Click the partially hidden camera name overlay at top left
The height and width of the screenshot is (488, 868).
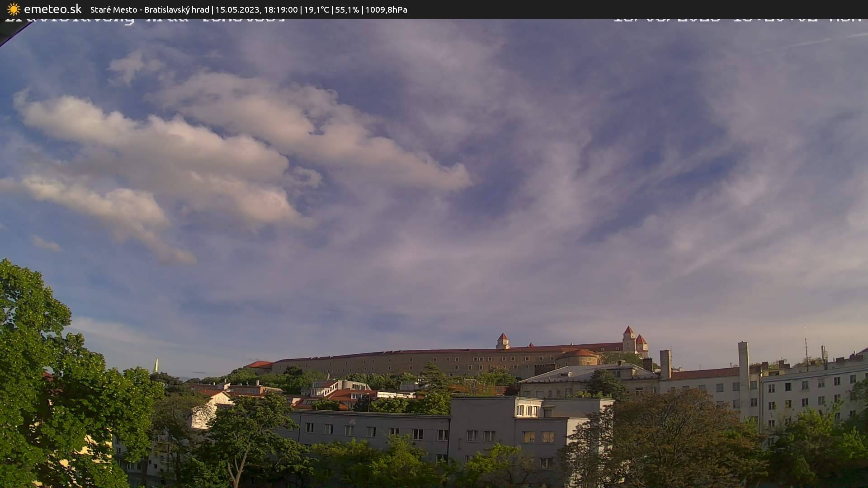(x=145, y=19)
